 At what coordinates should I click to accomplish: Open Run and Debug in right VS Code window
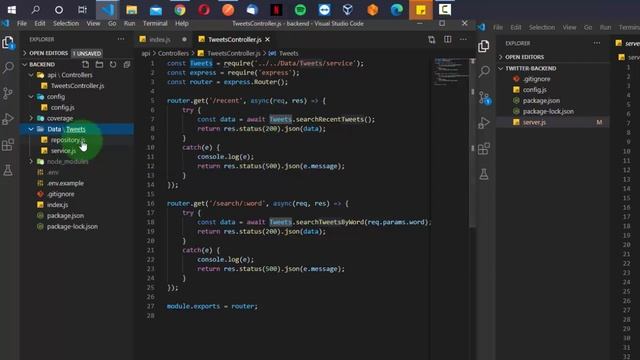[484, 123]
